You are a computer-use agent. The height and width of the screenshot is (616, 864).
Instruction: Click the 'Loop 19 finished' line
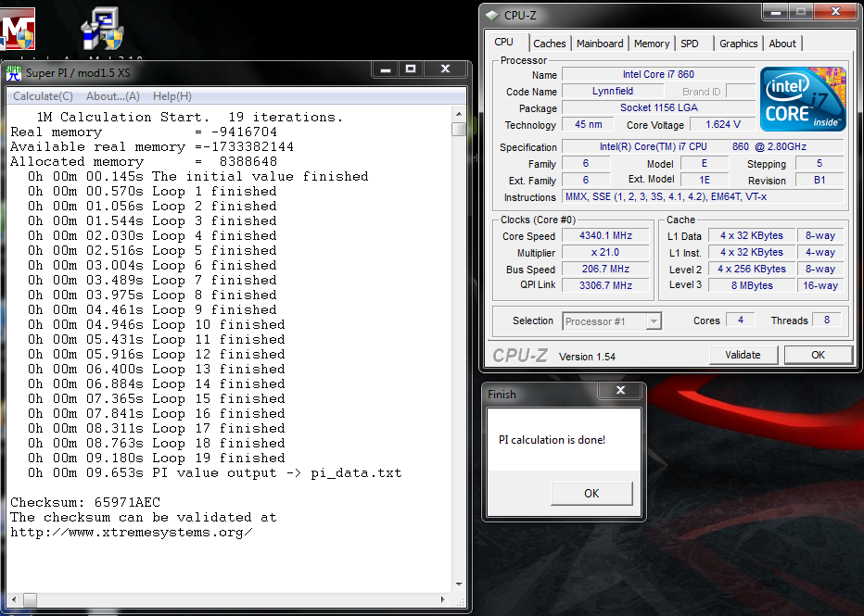157,458
